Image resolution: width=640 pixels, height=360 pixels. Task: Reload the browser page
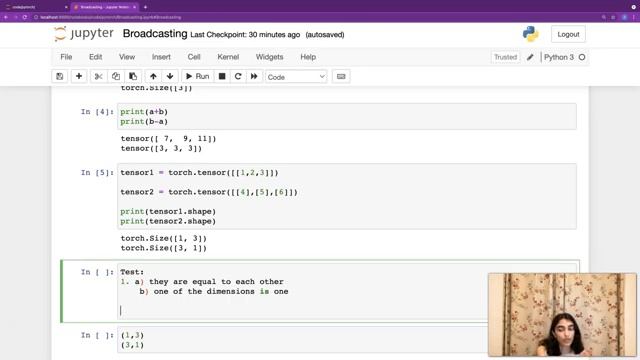[x=25, y=17]
